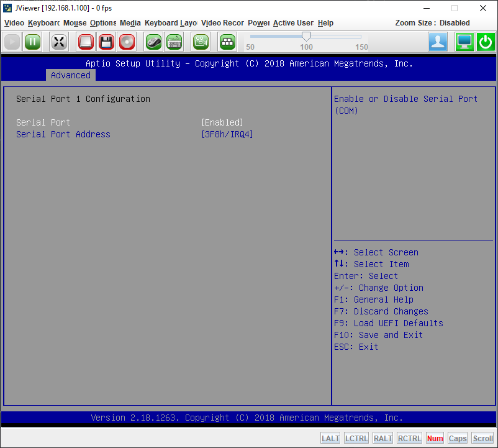Select the Serial Port [Enabled] option
The width and height of the screenshot is (498, 448).
[222, 122]
